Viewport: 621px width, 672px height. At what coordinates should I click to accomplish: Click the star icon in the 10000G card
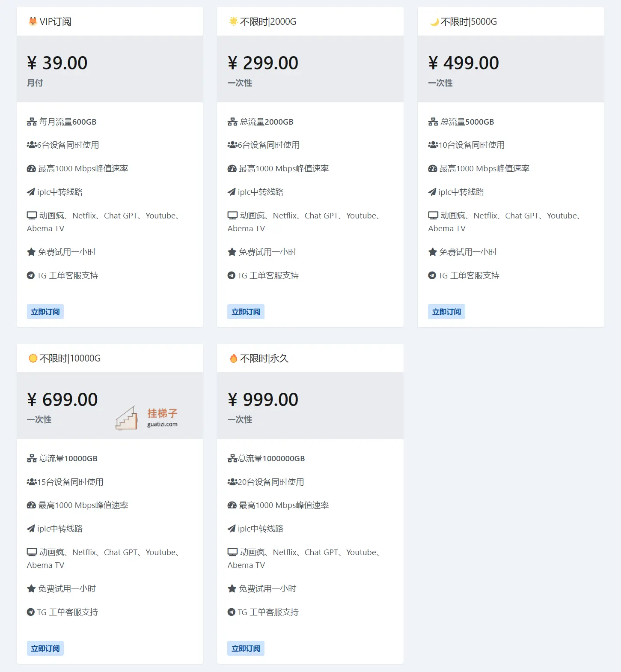tap(31, 588)
